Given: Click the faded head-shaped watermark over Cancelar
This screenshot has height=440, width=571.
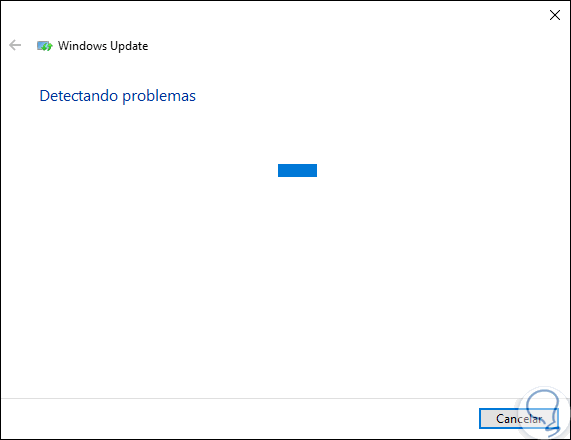Looking at the screenshot, I should click(543, 412).
